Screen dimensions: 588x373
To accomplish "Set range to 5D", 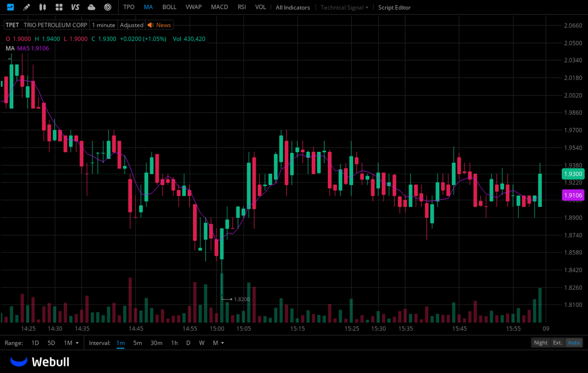I will 51,343.
